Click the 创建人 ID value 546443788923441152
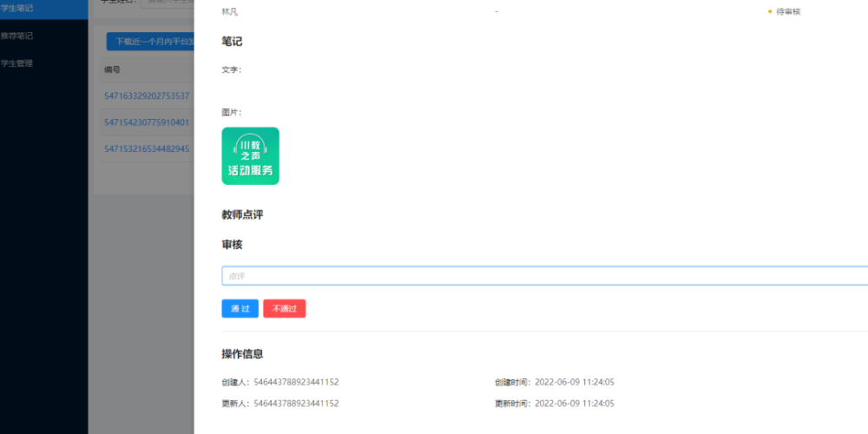Viewport: 868px width, 434px height. (x=296, y=382)
